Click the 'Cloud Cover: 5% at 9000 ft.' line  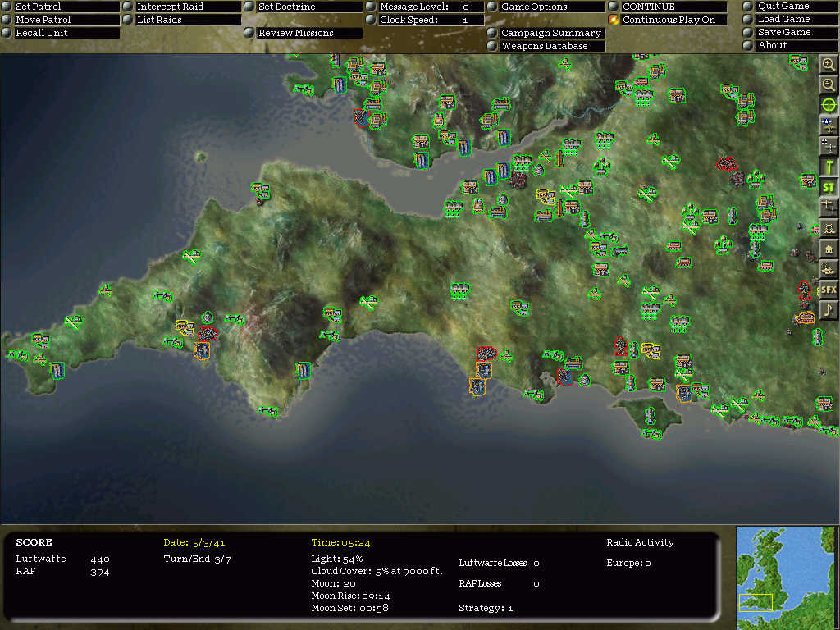tap(377, 571)
